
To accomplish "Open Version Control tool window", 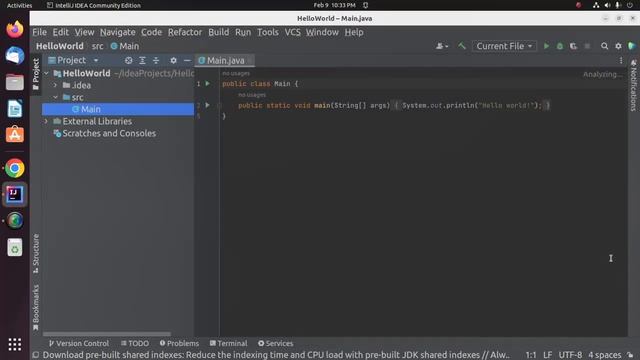I will point(78,343).
